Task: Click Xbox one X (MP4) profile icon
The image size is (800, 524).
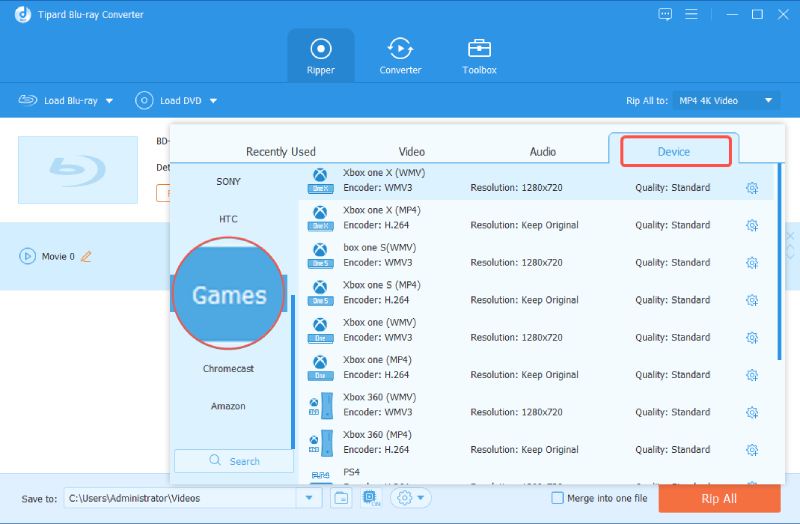Action: click(320, 218)
